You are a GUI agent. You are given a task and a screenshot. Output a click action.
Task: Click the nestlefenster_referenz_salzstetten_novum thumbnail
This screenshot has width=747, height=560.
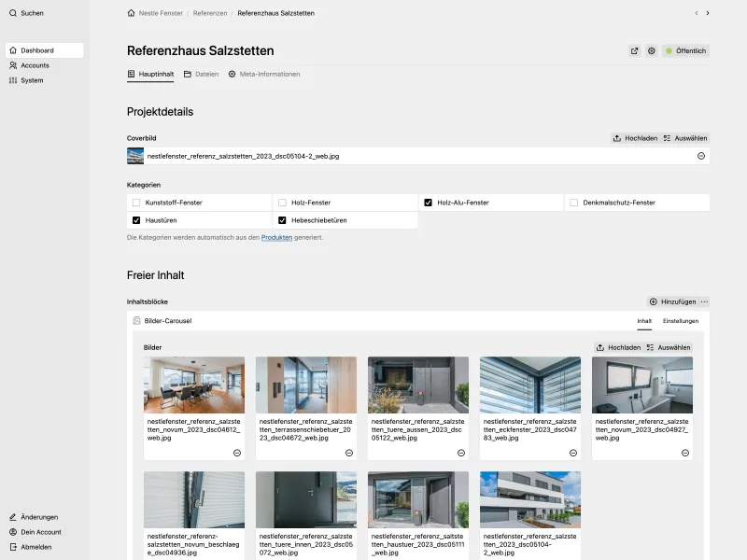coord(193,384)
